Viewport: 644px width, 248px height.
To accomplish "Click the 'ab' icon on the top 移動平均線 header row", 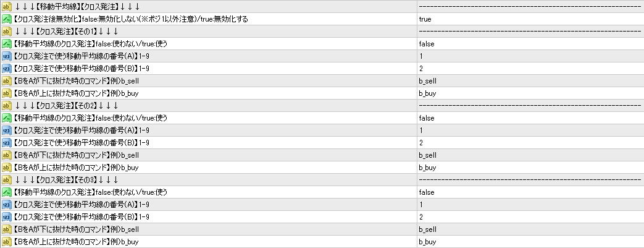I will [6, 7].
